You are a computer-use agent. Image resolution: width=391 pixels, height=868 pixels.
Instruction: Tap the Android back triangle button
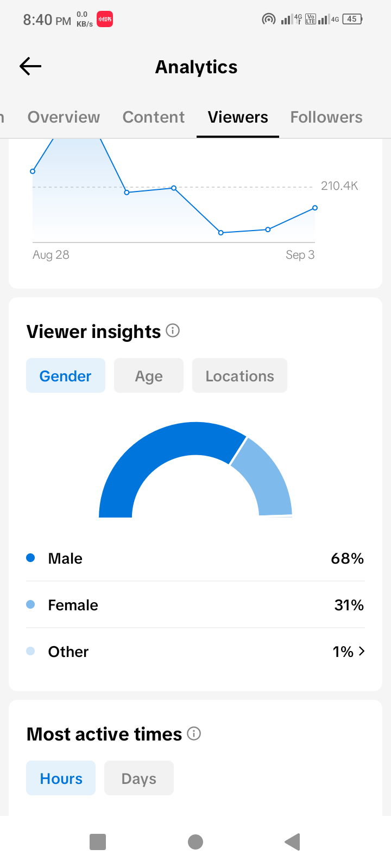pyautogui.click(x=292, y=842)
